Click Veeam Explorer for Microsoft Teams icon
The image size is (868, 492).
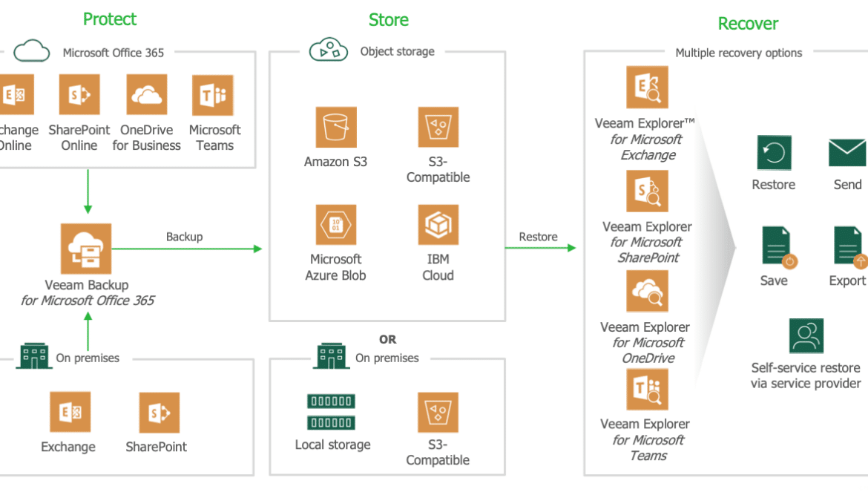tap(647, 389)
